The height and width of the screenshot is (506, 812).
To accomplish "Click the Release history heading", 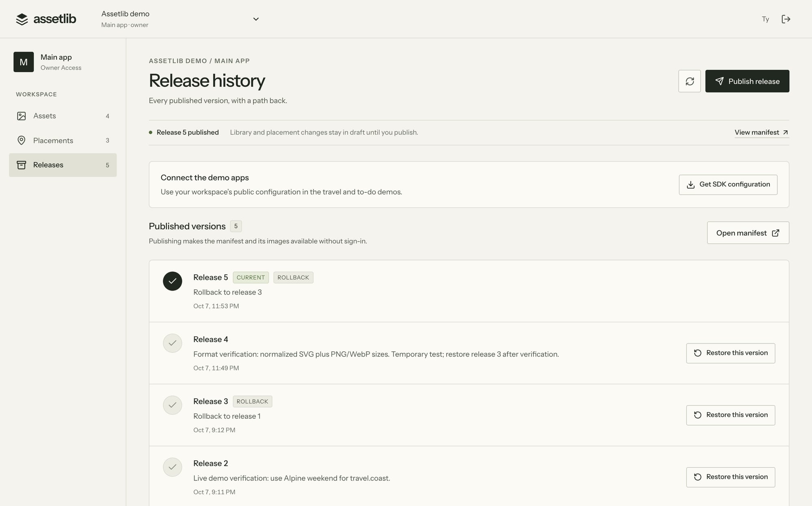I will [207, 81].
